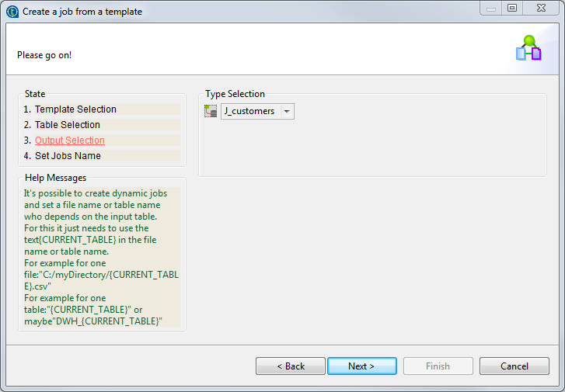Click the Output Selection step link
The image size is (565, 392).
(70, 140)
